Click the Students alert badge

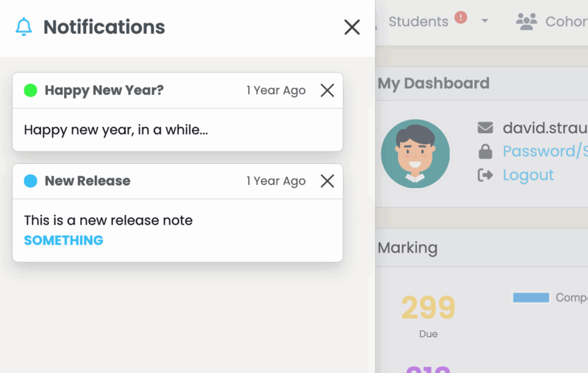tap(461, 18)
